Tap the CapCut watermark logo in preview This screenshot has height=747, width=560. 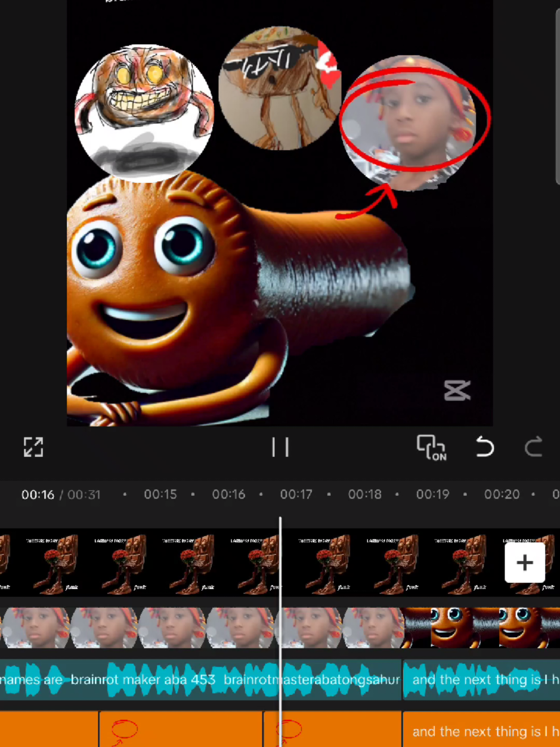(x=457, y=390)
